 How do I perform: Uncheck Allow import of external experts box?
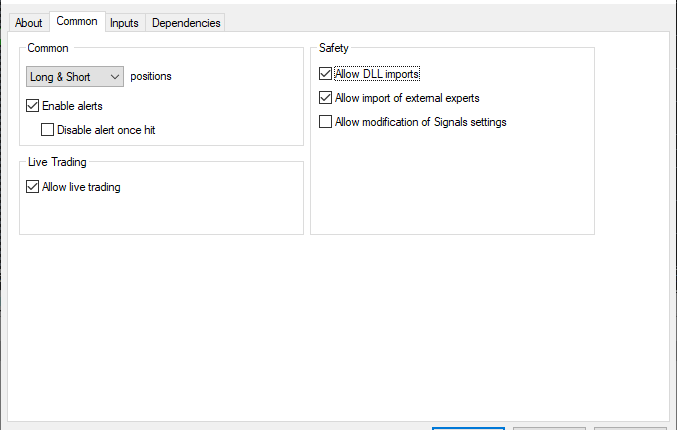click(325, 98)
